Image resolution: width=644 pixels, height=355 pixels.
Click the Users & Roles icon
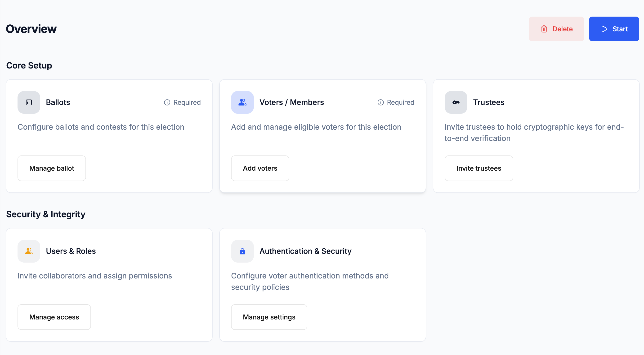29,251
